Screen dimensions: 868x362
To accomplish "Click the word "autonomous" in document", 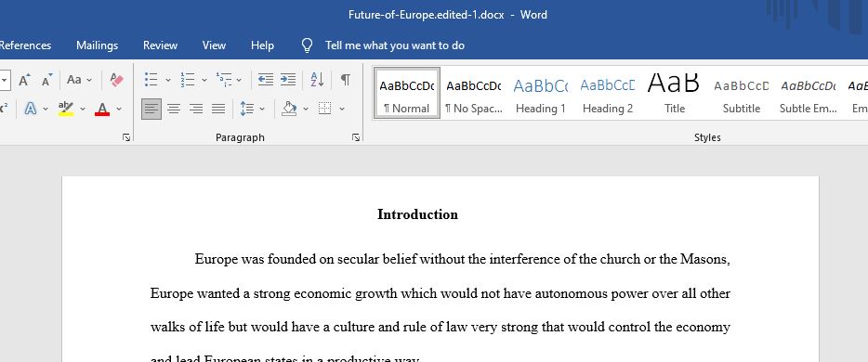I will tap(572, 293).
